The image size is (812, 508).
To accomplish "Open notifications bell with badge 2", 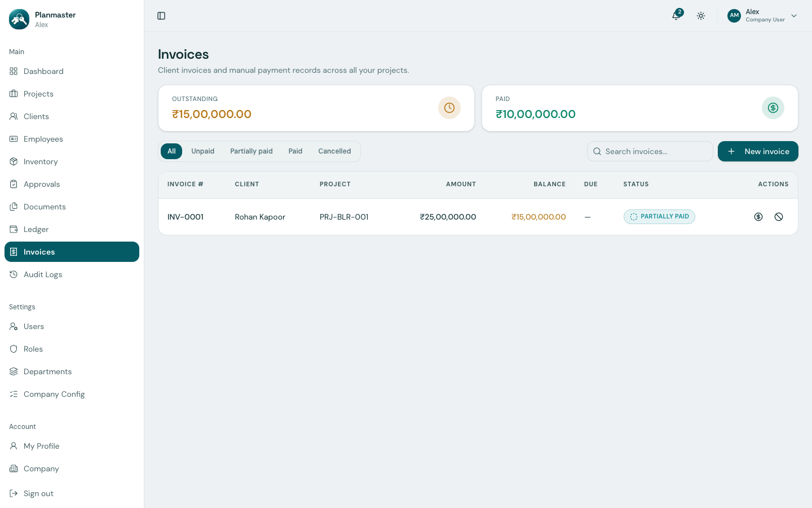I will click(x=676, y=16).
